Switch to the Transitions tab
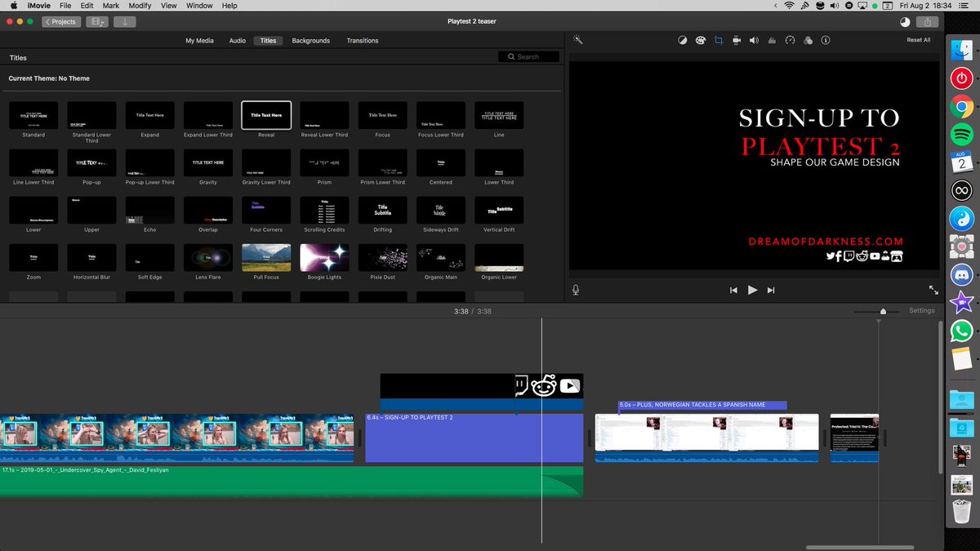The height and width of the screenshot is (551, 980). click(363, 41)
